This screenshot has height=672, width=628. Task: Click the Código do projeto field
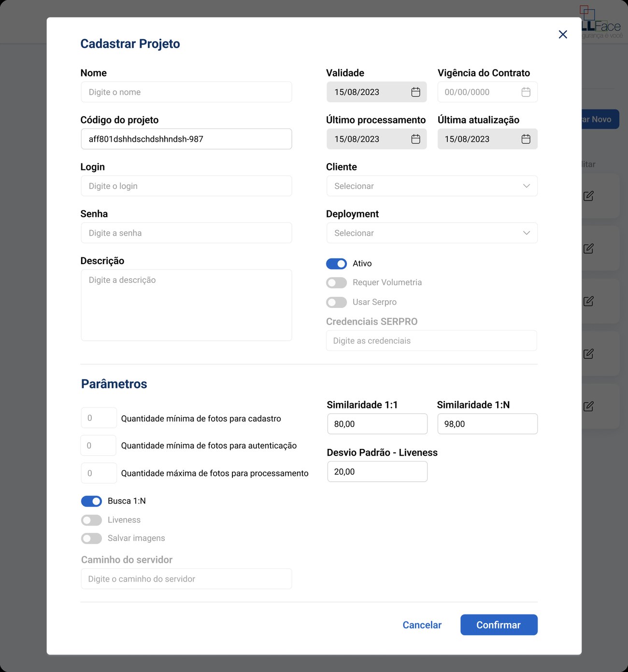pos(186,139)
